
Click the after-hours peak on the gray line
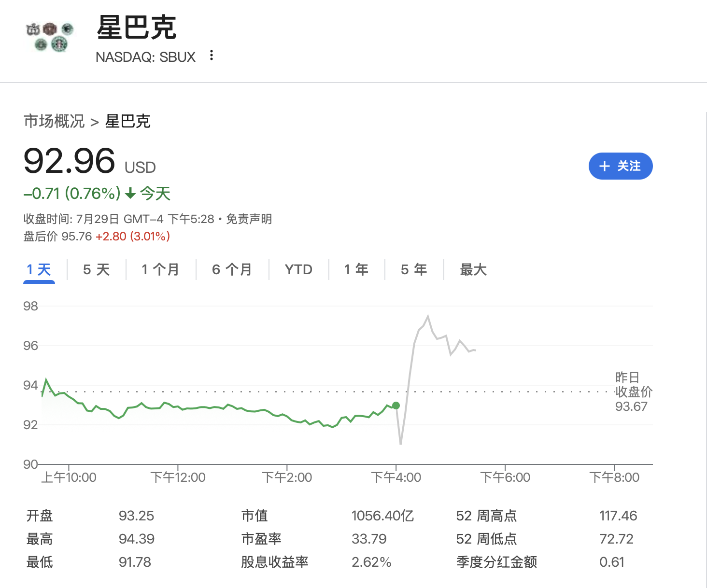(428, 316)
